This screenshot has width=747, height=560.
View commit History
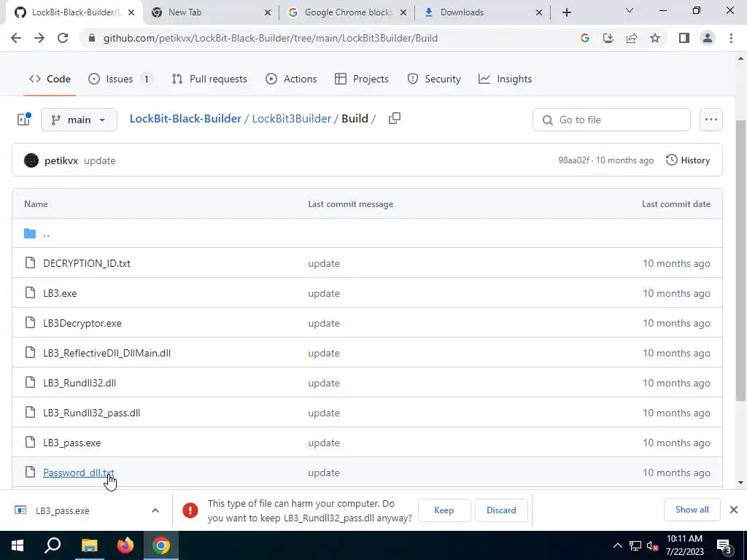pos(688,160)
